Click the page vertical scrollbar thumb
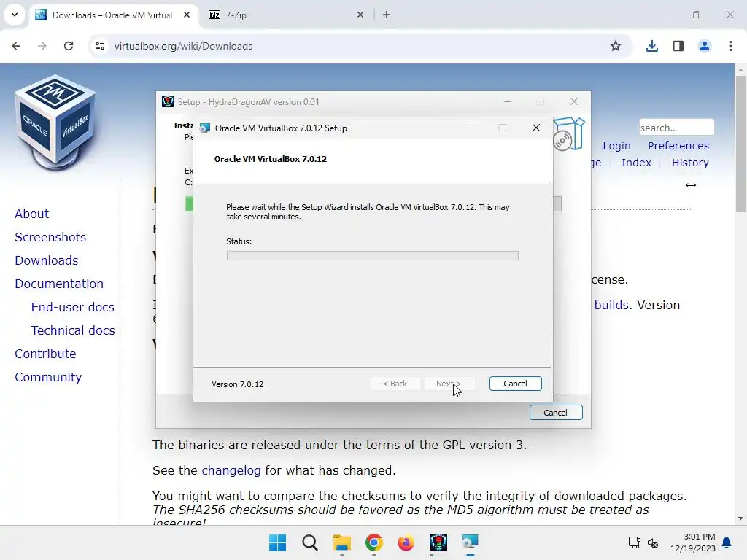The width and height of the screenshot is (747, 560). [740, 144]
